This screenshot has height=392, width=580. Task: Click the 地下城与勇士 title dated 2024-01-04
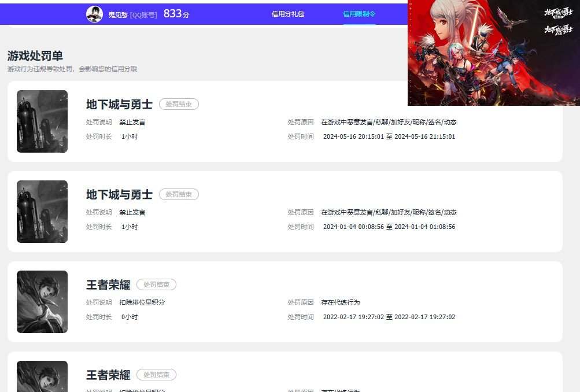click(119, 194)
